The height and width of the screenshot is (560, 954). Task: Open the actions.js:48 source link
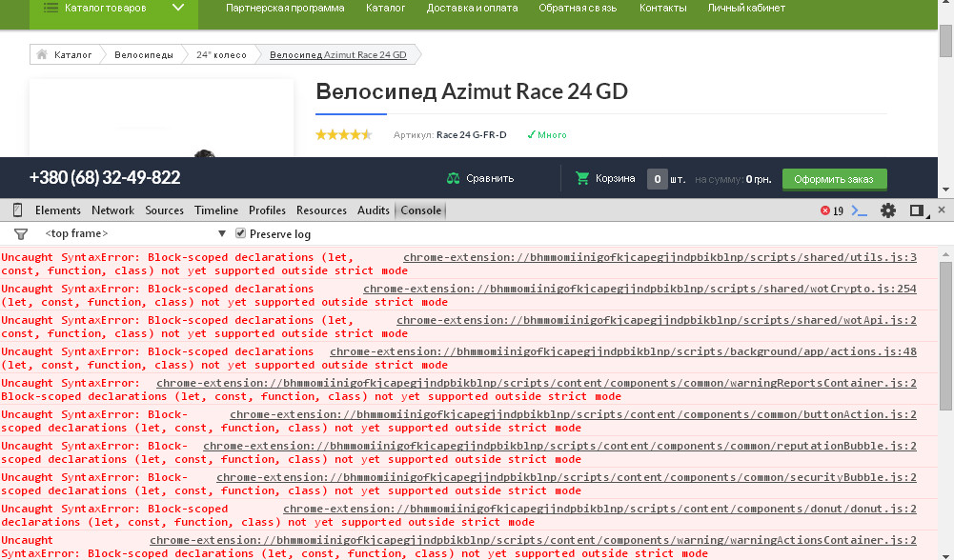[623, 351]
